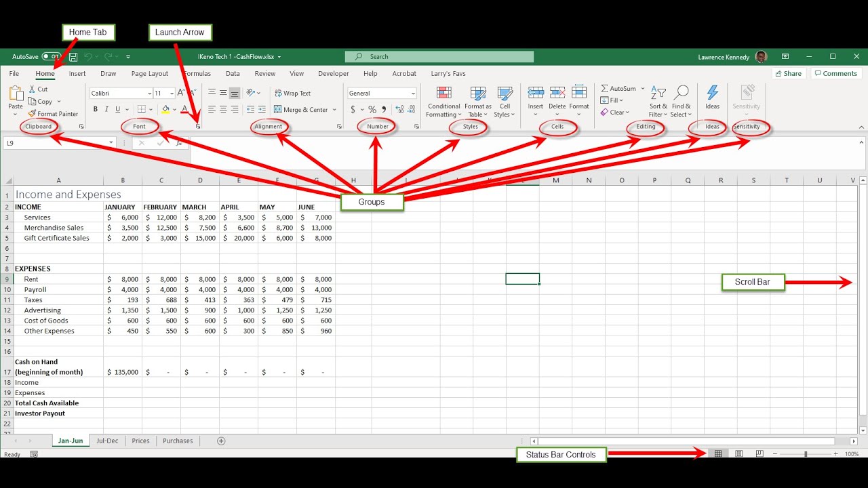The width and height of the screenshot is (868, 488).
Task: Click the Ideas lightning icon
Action: click(x=712, y=93)
